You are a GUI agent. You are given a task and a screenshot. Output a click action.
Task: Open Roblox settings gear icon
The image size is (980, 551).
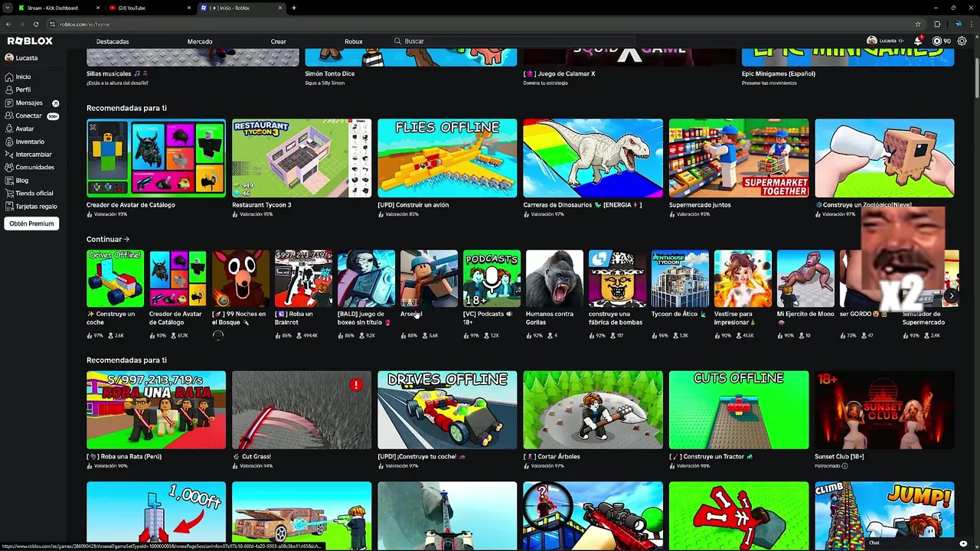[x=962, y=41]
